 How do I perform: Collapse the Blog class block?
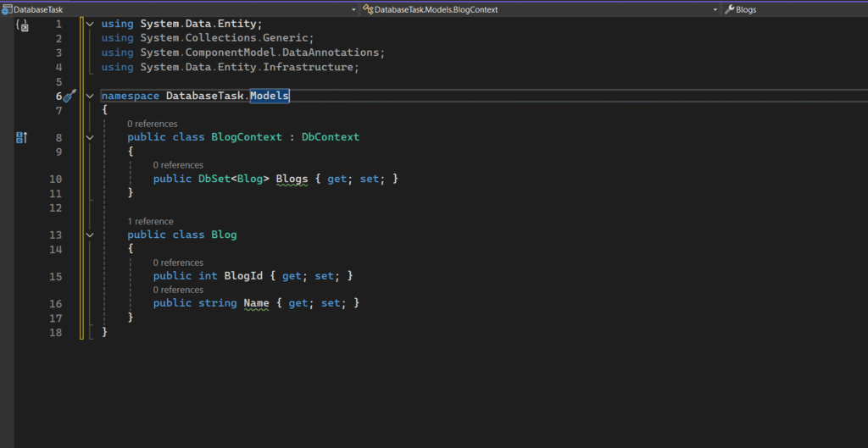coord(90,235)
